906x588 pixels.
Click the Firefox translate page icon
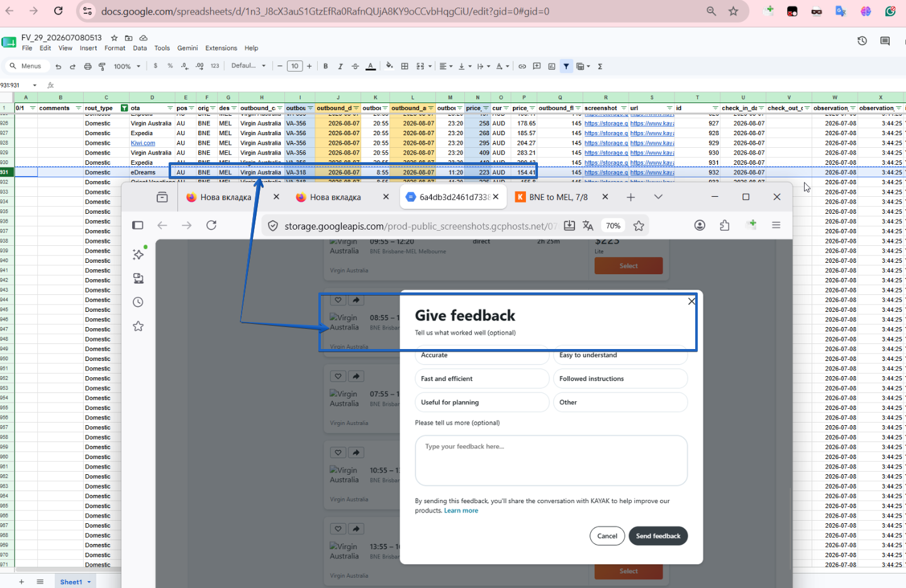pos(588,226)
